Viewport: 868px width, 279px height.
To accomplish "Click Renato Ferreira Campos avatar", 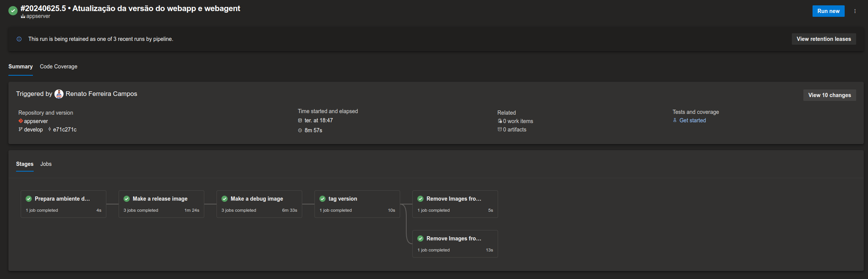I will pos(59,94).
